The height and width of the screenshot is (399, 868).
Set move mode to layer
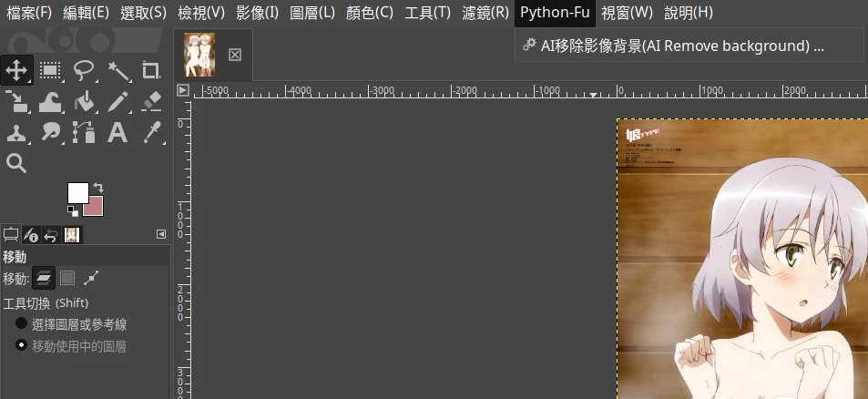tap(44, 279)
